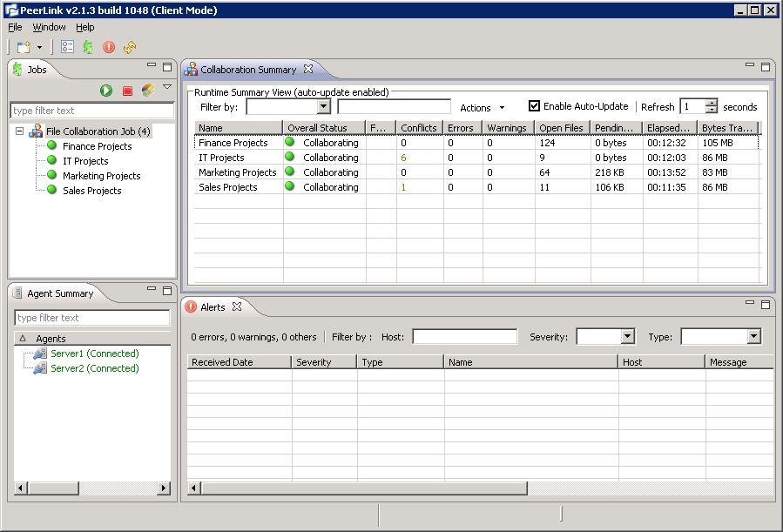This screenshot has height=532, width=783.
Task: Select Sales Projects in Jobs tree
Action: pyautogui.click(x=91, y=191)
